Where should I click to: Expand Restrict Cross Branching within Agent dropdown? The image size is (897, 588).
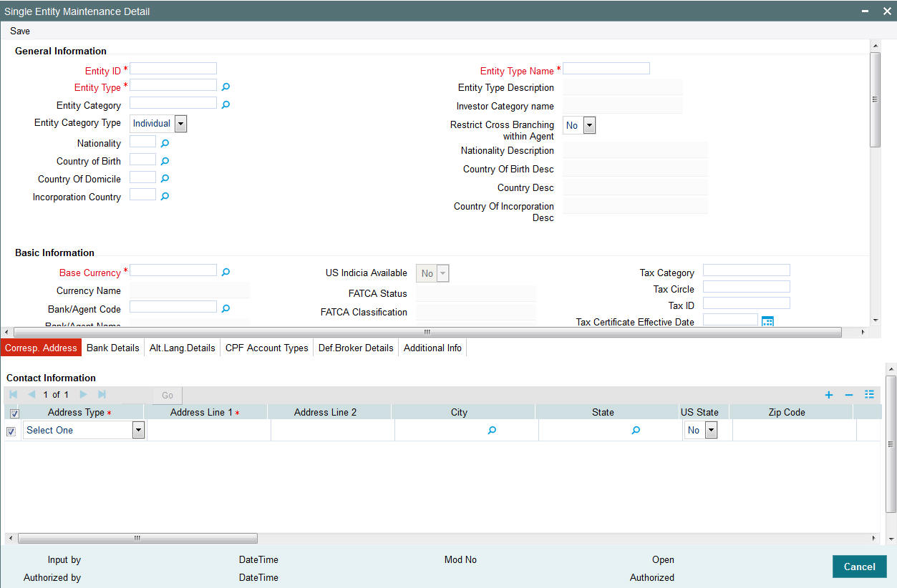(x=589, y=126)
